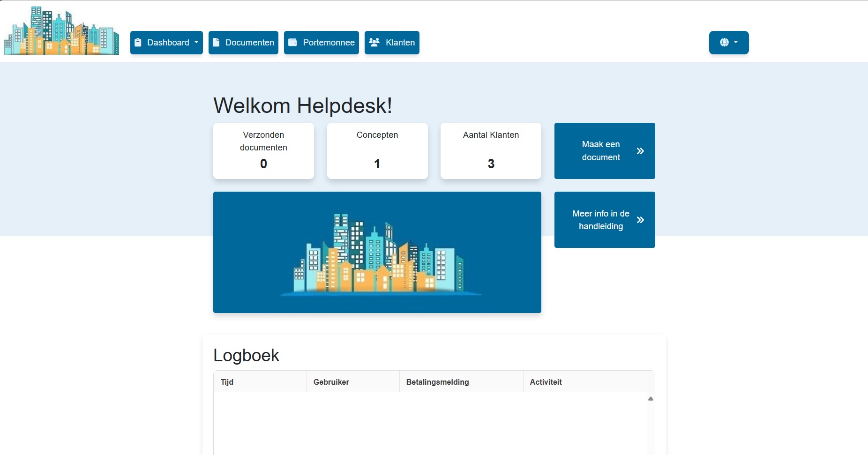
Task: Click the logboek scrollbar up arrow
Action: click(x=651, y=399)
